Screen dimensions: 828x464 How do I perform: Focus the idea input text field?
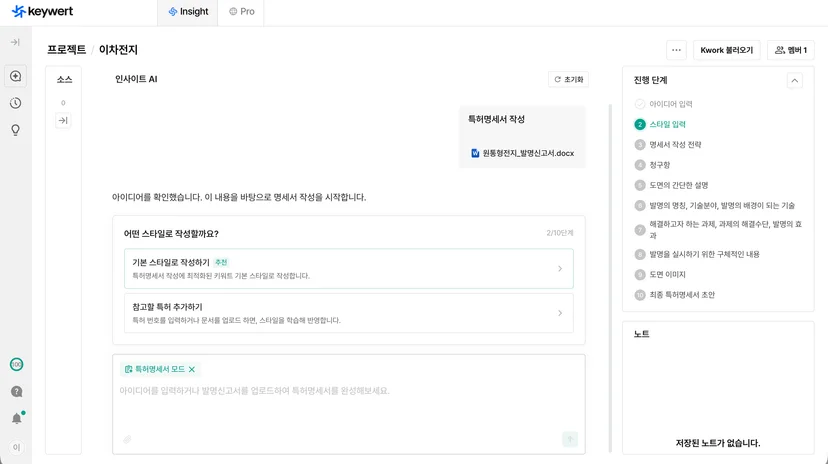349,391
